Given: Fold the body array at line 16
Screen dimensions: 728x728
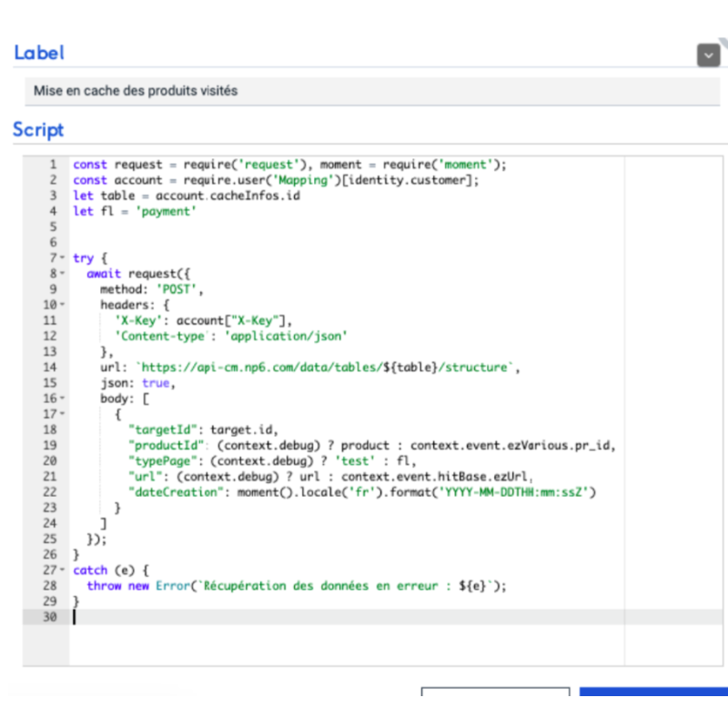Looking at the screenshot, I should pyautogui.click(x=62, y=398).
